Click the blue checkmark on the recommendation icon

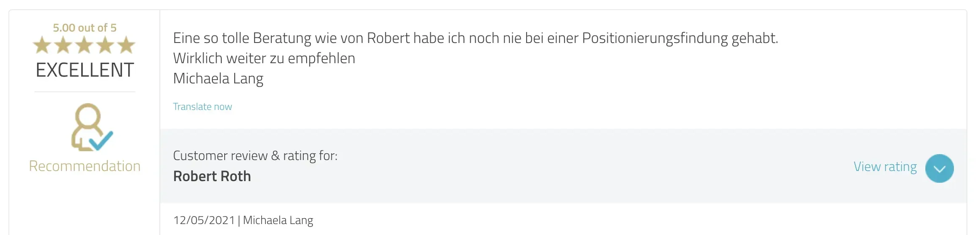pyautogui.click(x=101, y=141)
